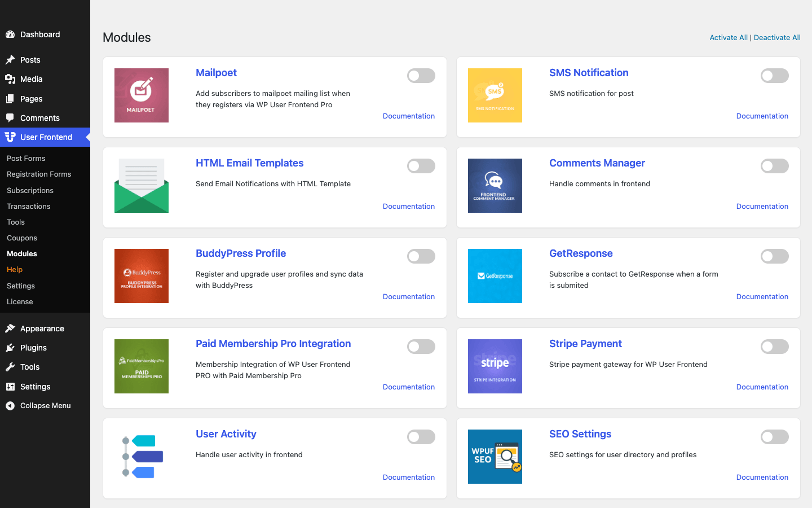Click the Comments speech bubble icon
812x508 pixels.
tap(10, 118)
